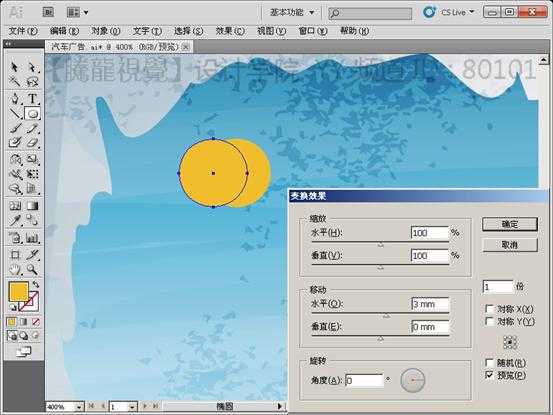Switch fill mode to Gradient

(x=24, y=322)
